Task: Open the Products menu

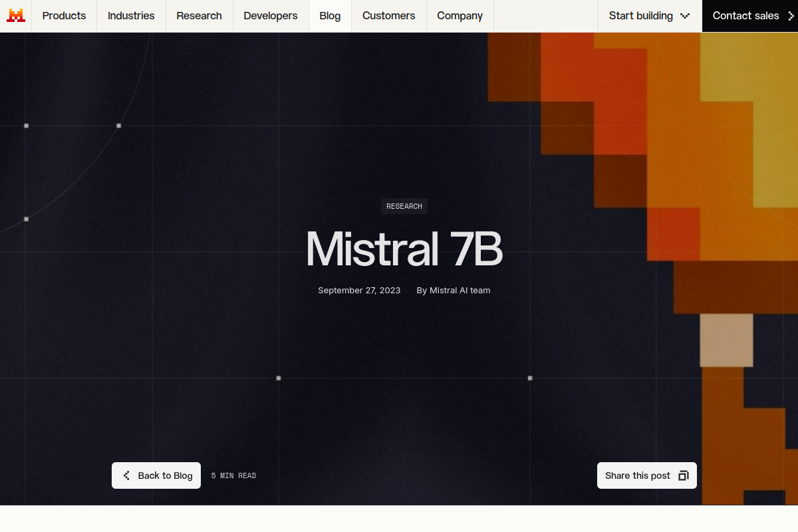Action: coord(64,16)
